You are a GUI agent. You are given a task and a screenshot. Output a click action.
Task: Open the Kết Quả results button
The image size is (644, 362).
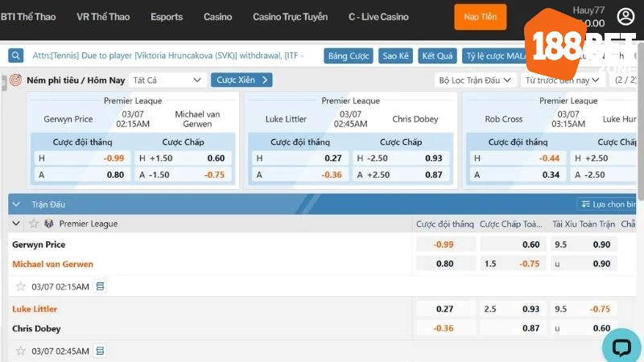[x=437, y=56]
